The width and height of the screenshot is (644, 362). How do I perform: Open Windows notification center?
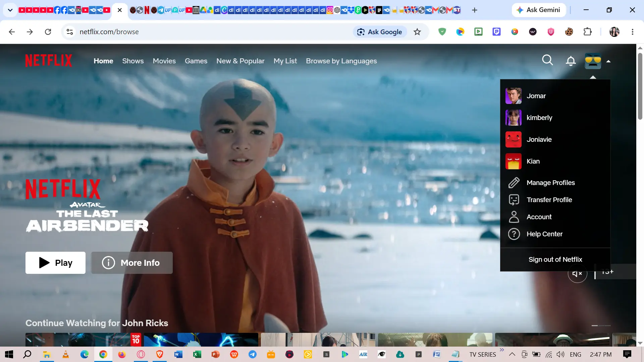click(x=627, y=354)
